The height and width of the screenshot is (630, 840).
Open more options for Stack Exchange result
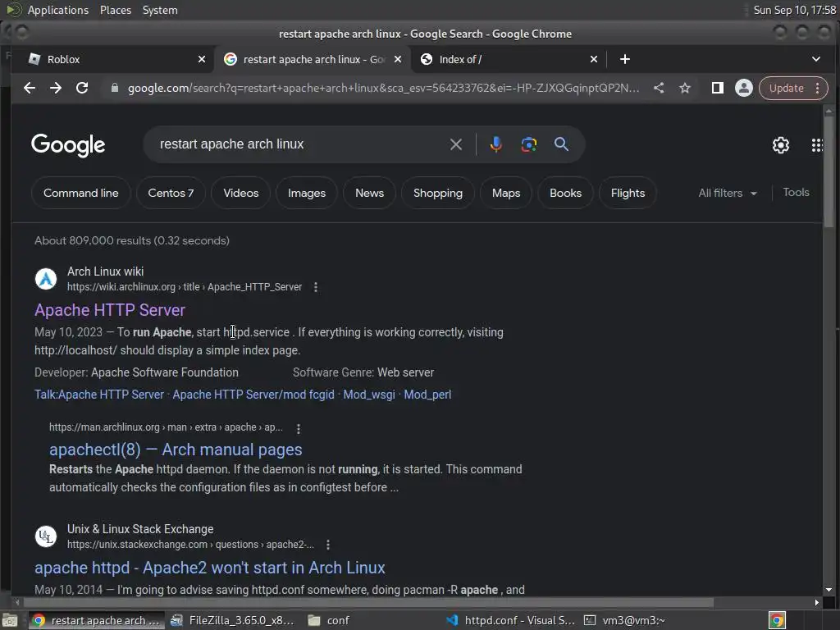pos(328,545)
